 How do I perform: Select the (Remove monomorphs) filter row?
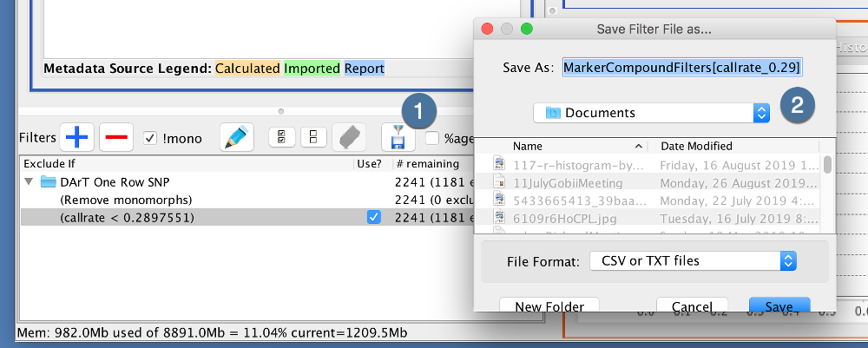247,200
